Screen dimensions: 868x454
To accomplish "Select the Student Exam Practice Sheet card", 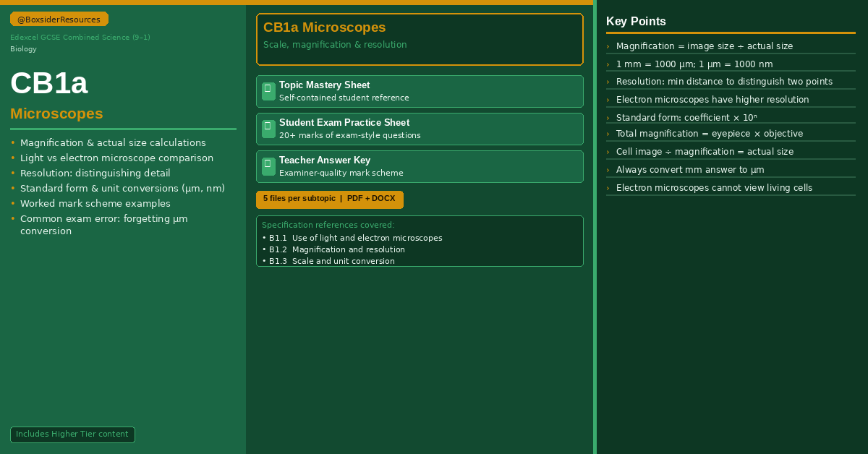I will tap(420, 129).
